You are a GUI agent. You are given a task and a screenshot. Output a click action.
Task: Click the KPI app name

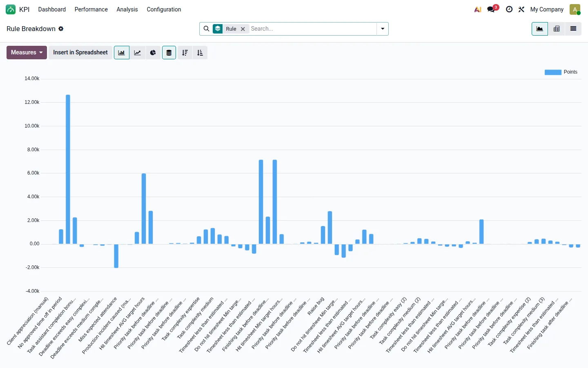24,9
